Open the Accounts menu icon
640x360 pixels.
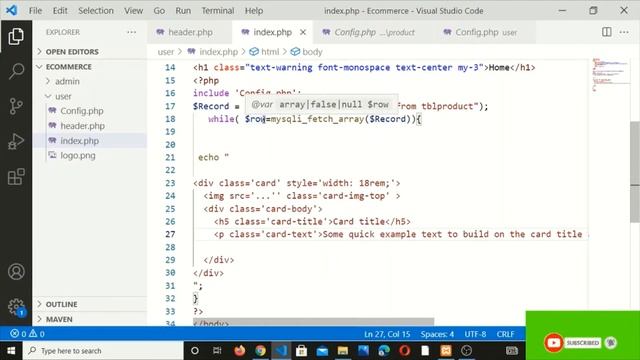pos(16,271)
